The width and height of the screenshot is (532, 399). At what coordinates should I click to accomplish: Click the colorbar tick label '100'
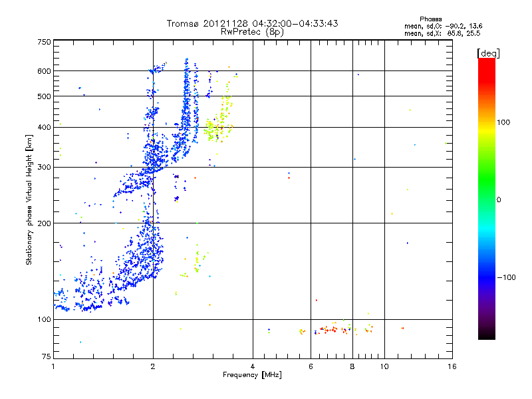coord(503,122)
